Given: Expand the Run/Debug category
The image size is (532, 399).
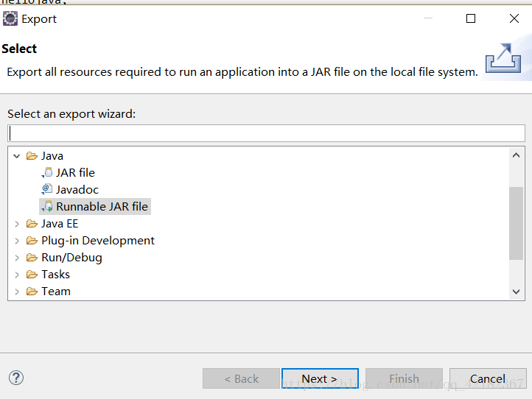Looking at the screenshot, I should click(x=17, y=258).
